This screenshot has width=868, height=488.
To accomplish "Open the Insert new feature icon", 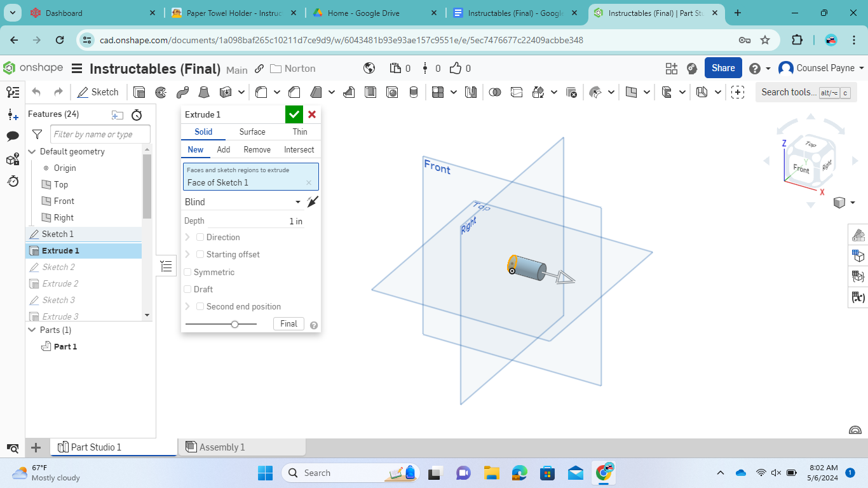I will pos(13,114).
